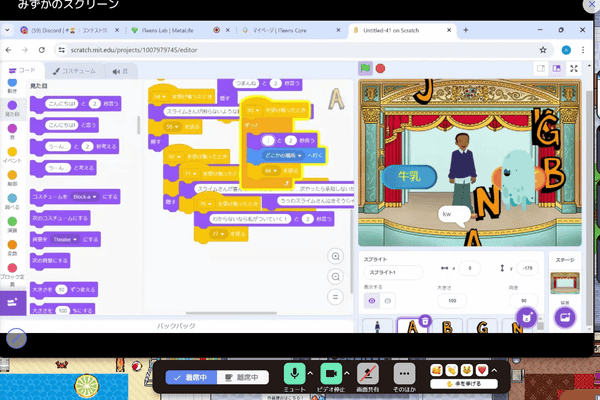Open the message 54 dropdown in hat block
This screenshot has height=400, width=600.
160,97
